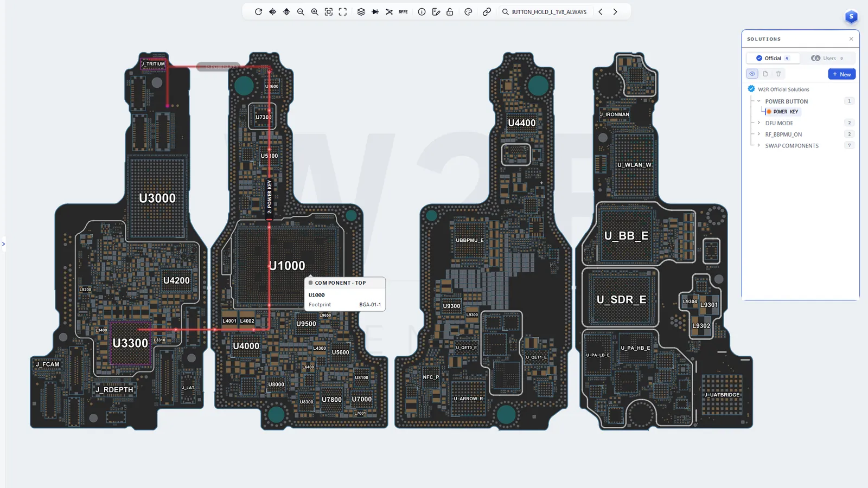This screenshot has height=488, width=868.
Task: Expand the SWAP COMPONENTS group
Action: click(759, 146)
